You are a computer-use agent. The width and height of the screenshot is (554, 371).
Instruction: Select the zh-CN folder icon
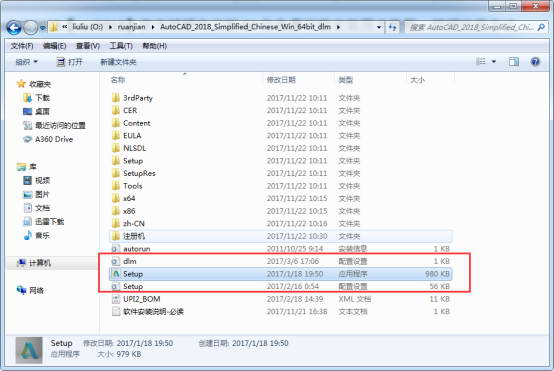click(x=116, y=223)
